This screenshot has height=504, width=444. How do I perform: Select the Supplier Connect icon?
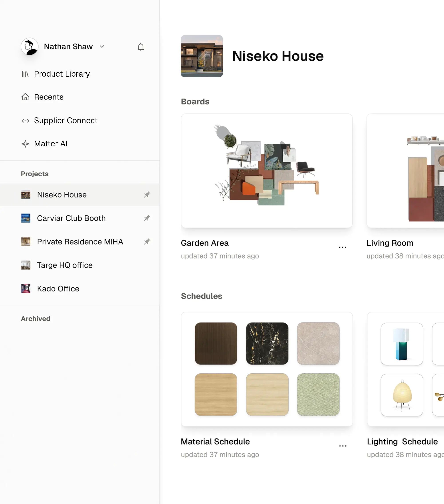[x=25, y=121]
